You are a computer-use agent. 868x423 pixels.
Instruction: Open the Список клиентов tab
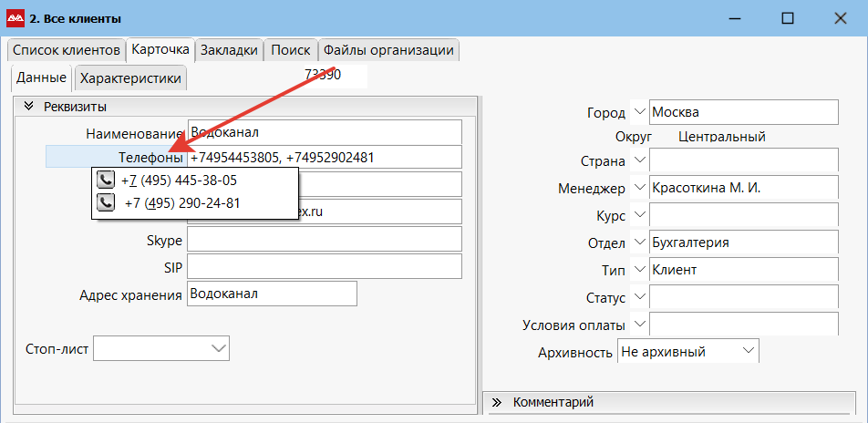coord(67,50)
